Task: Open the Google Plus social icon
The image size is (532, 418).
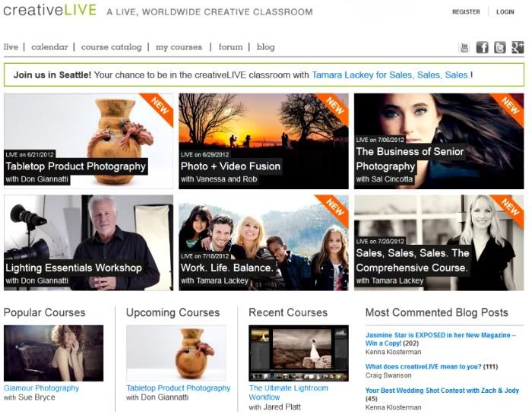Action: (x=518, y=47)
